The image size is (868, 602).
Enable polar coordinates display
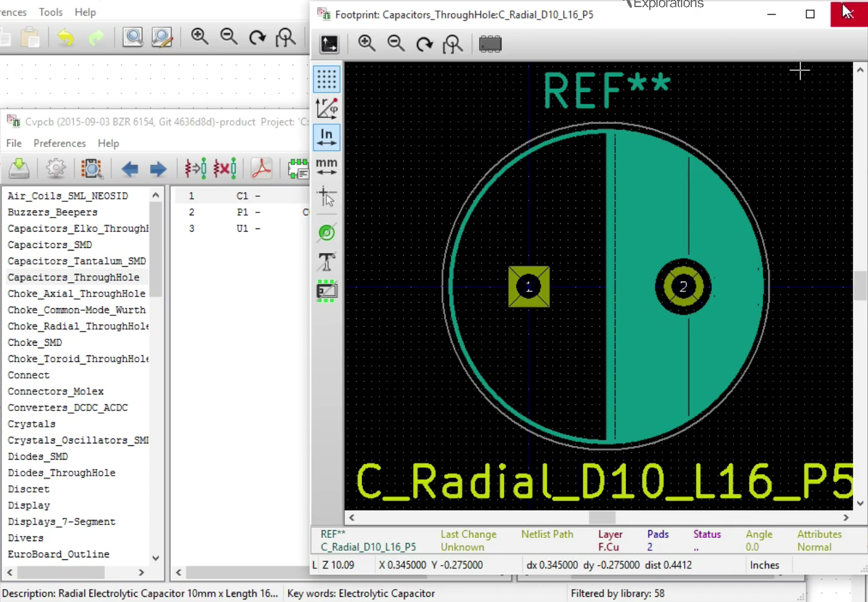(326, 108)
